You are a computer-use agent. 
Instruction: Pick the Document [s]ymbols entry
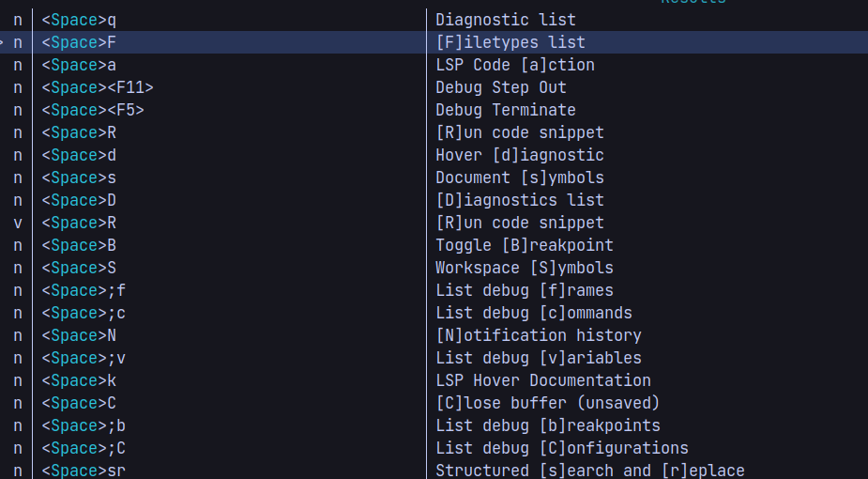[434, 178]
